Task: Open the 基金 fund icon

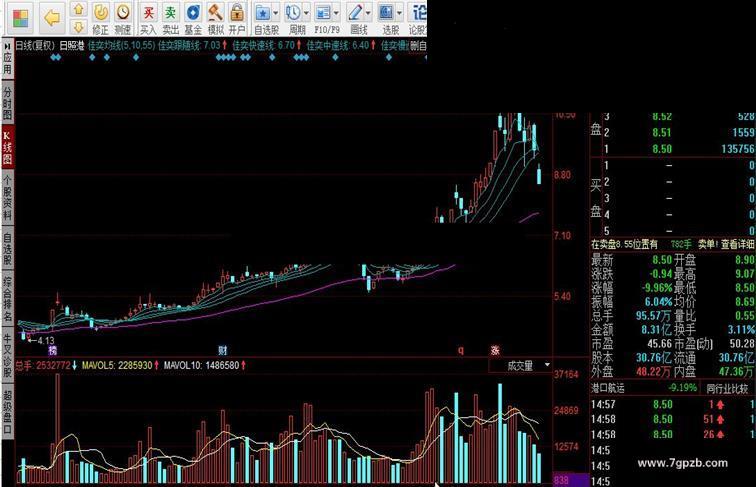Action: tap(193, 12)
